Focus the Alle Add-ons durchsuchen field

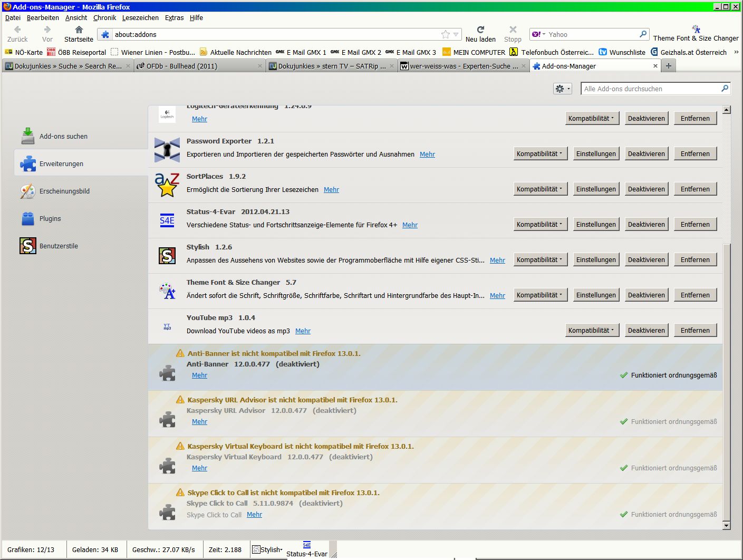[651, 89]
